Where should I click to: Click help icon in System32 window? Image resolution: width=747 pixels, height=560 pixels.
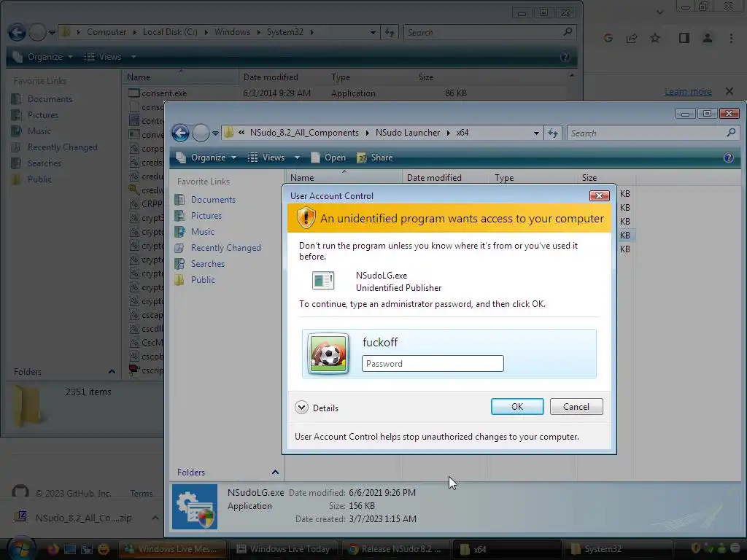(565, 57)
